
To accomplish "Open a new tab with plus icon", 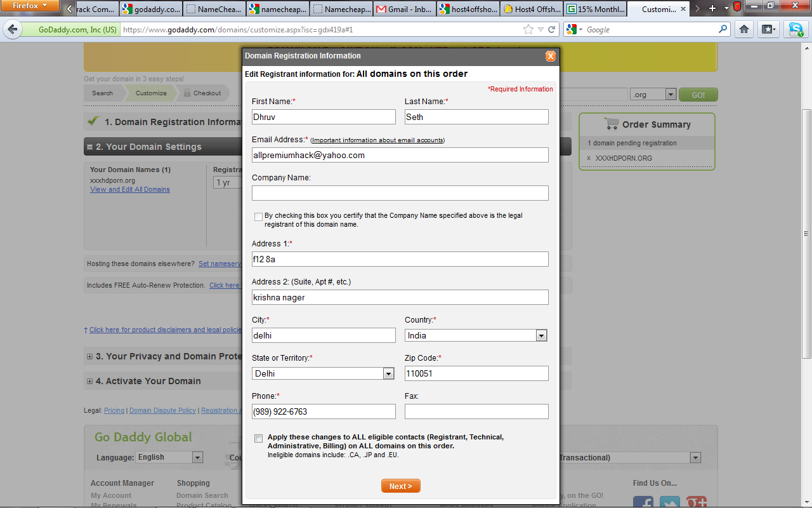I will [x=712, y=9].
